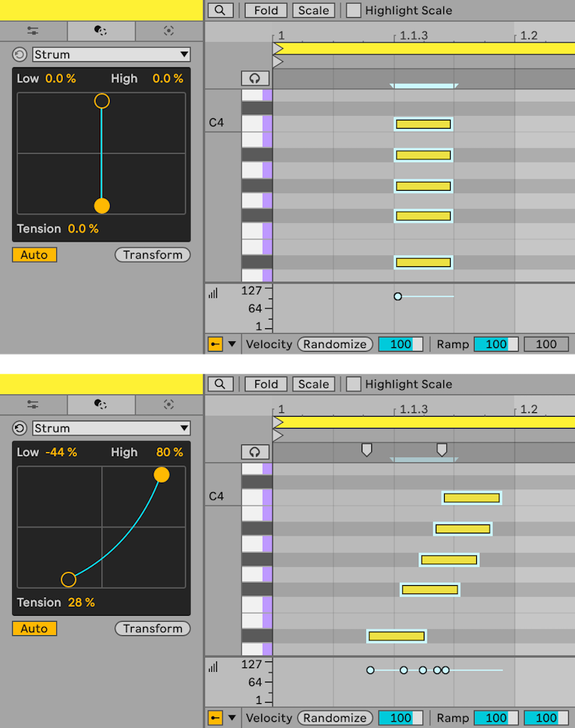Click the Tension 28 % value

(x=82, y=602)
